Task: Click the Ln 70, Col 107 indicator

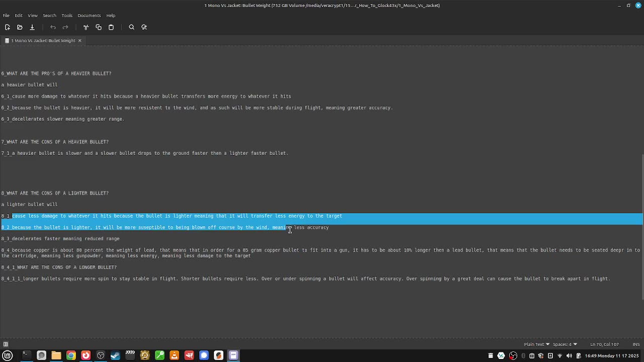Action: (x=604, y=344)
